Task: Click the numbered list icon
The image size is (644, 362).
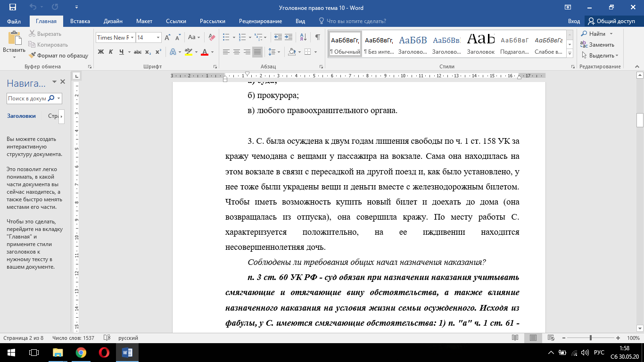Action: [x=242, y=37]
